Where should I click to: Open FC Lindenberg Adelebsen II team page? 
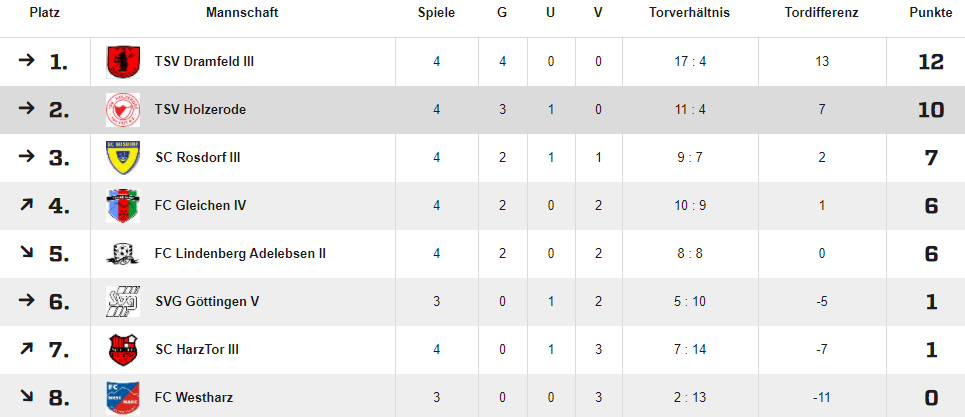(241, 253)
